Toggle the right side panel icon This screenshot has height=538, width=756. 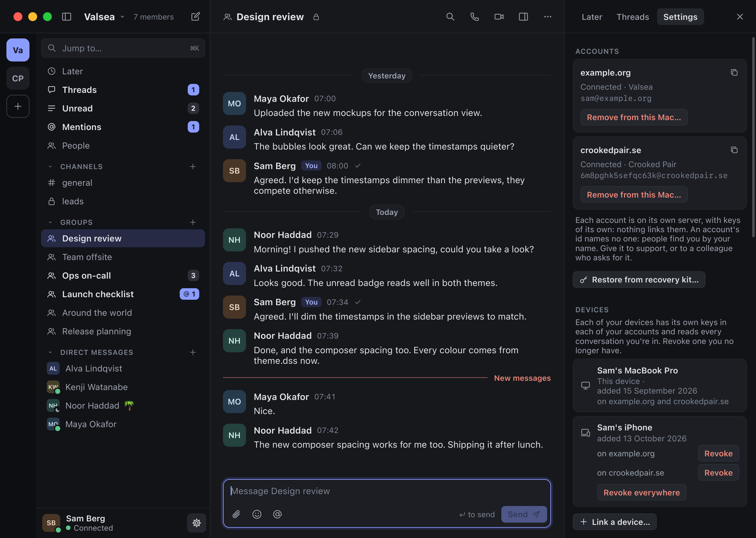coord(523,17)
